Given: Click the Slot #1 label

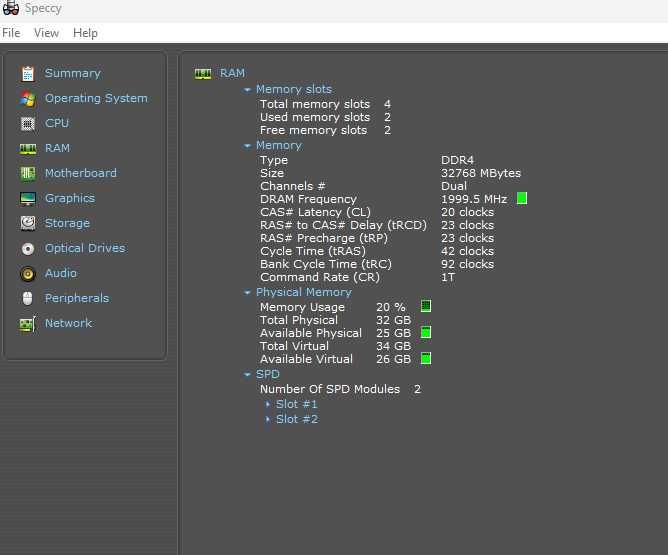Looking at the screenshot, I should [297, 404].
